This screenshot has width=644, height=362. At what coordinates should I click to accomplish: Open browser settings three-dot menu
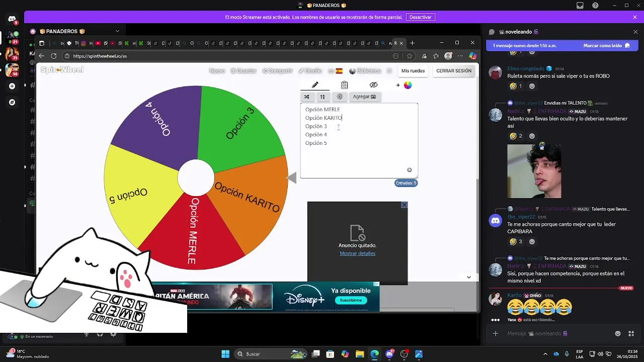coord(460,56)
